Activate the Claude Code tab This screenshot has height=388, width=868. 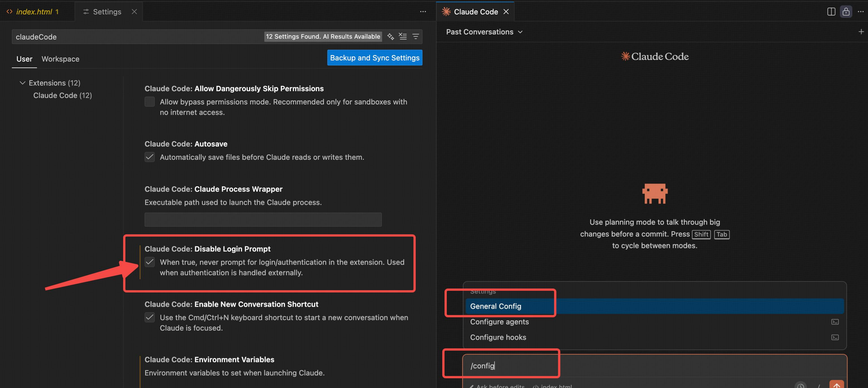point(476,12)
